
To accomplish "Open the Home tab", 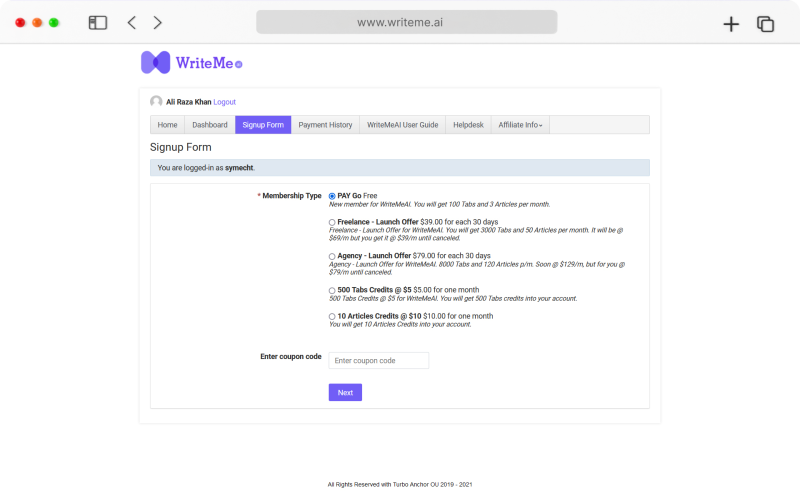I will [x=167, y=125].
